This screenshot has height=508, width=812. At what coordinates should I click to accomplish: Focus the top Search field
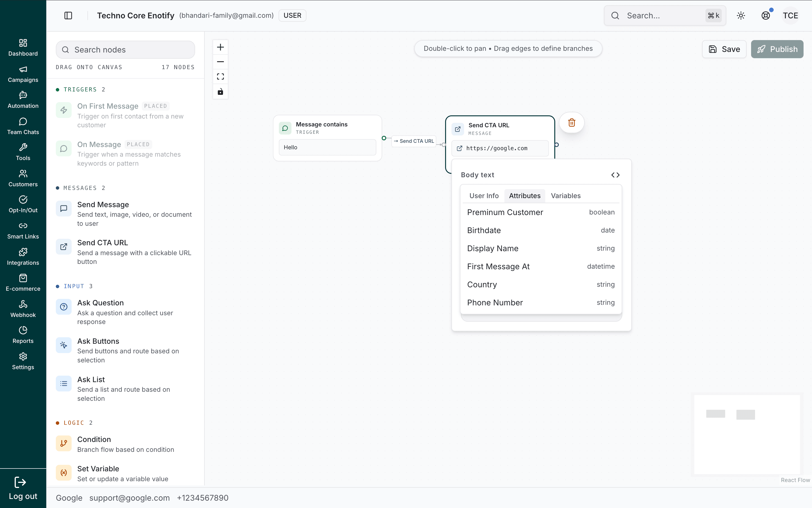pos(665,16)
